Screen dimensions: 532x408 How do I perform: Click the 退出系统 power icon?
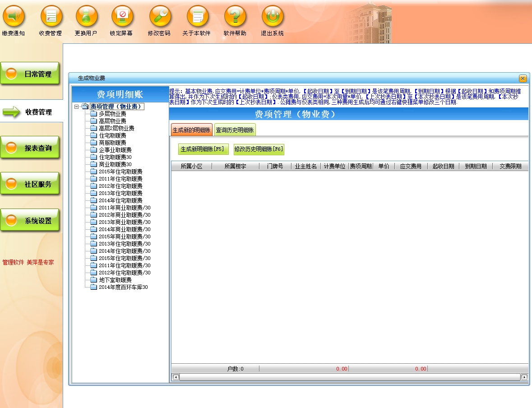pos(273,17)
